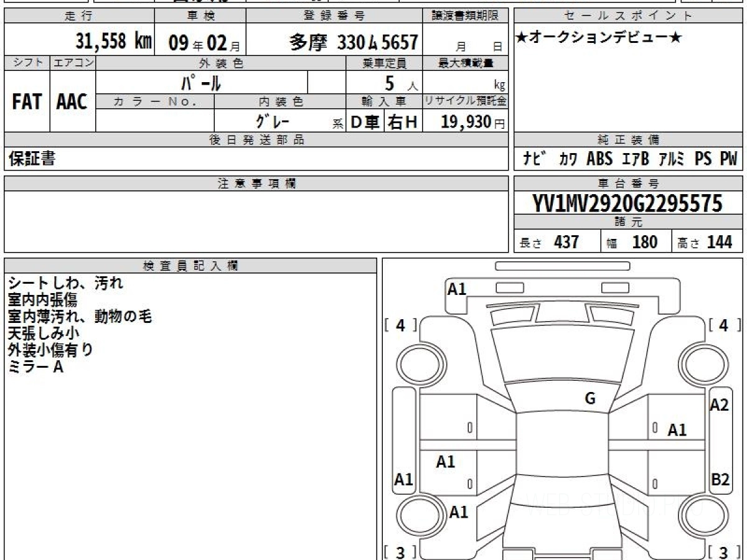
Task: Click the D車 import car marking
Action: tap(365, 123)
